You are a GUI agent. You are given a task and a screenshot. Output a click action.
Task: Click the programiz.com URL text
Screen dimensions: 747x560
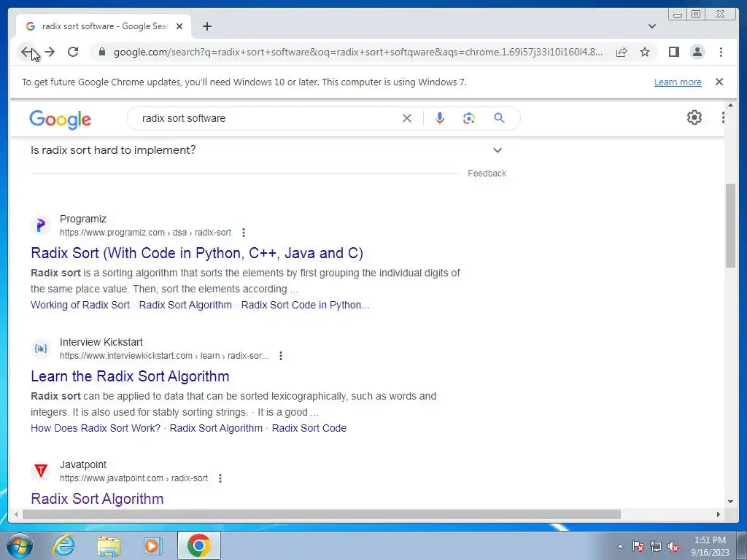pyautogui.click(x=145, y=233)
